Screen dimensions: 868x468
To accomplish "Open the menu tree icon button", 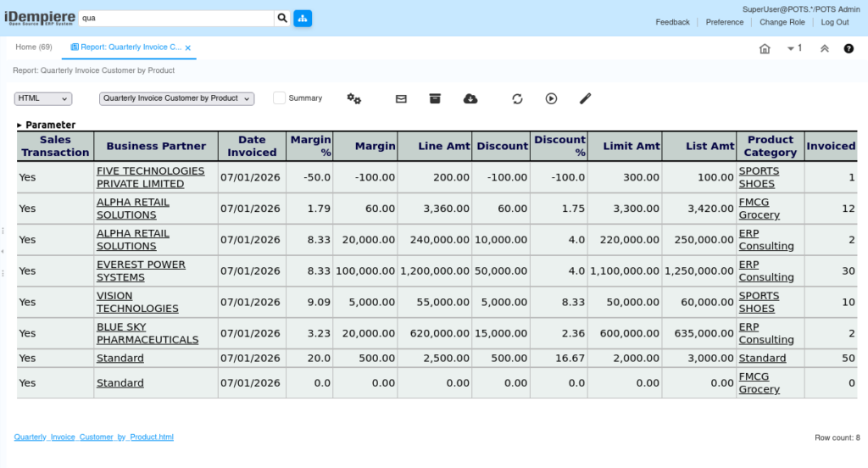I will coord(303,19).
